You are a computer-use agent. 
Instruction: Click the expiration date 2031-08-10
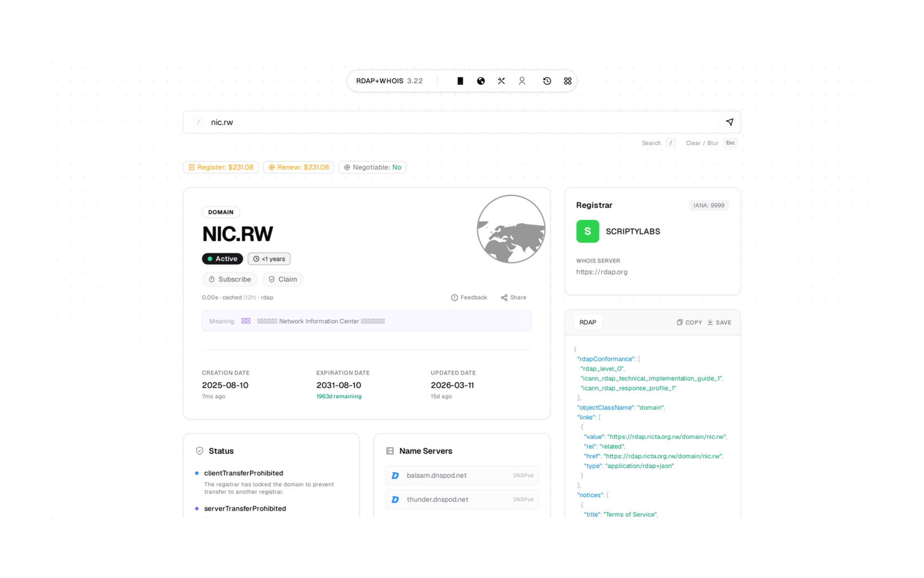(x=339, y=385)
